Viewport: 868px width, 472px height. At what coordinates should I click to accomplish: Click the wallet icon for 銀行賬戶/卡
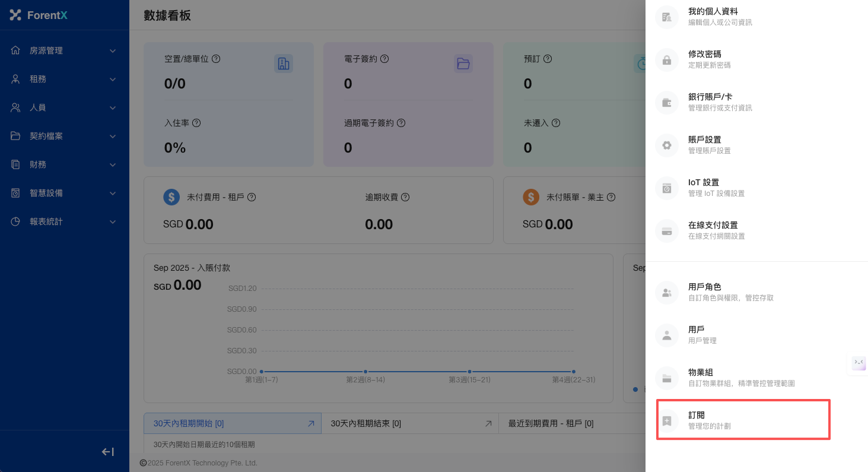pos(666,103)
